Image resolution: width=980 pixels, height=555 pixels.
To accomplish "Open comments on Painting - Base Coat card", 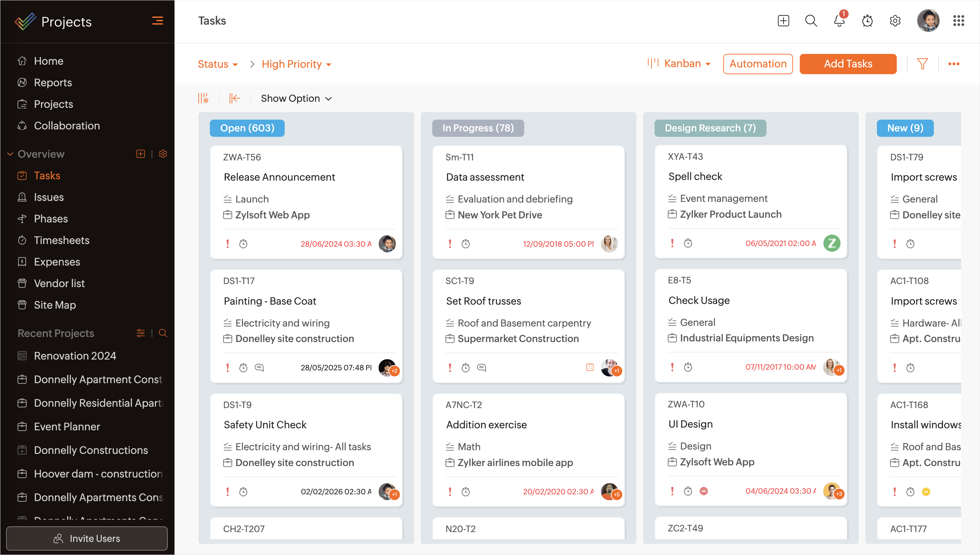I will coord(259,367).
